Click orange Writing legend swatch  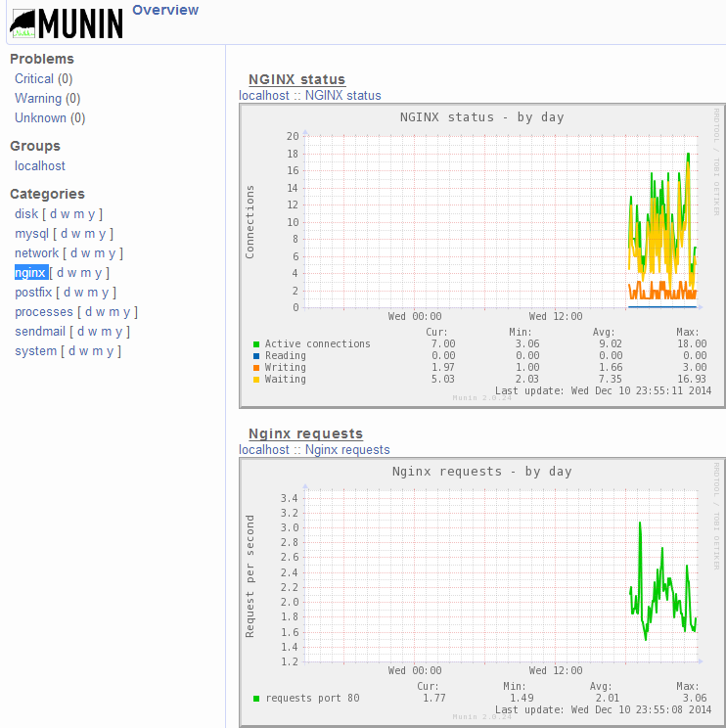click(x=256, y=368)
